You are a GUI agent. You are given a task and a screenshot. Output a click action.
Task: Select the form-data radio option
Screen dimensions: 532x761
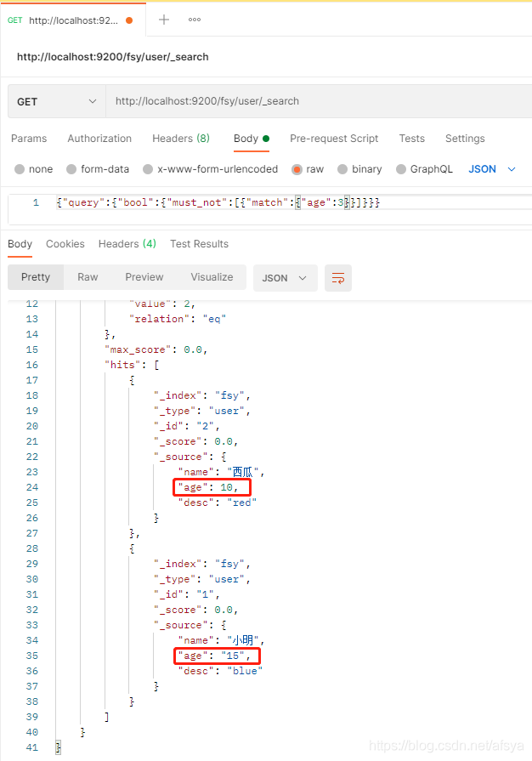[x=71, y=169]
